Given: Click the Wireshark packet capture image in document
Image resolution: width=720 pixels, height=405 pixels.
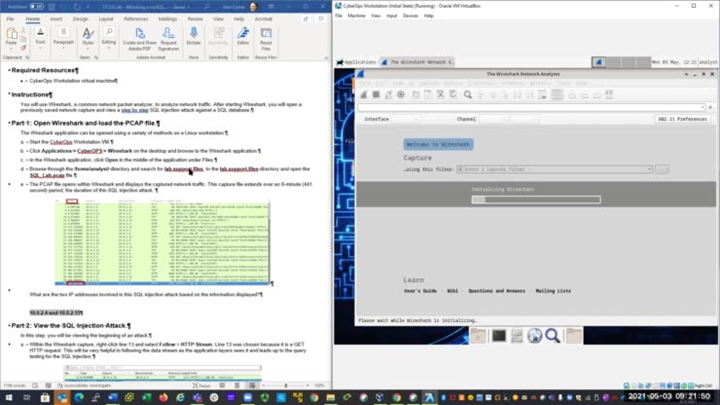Looking at the screenshot, I should (x=162, y=242).
